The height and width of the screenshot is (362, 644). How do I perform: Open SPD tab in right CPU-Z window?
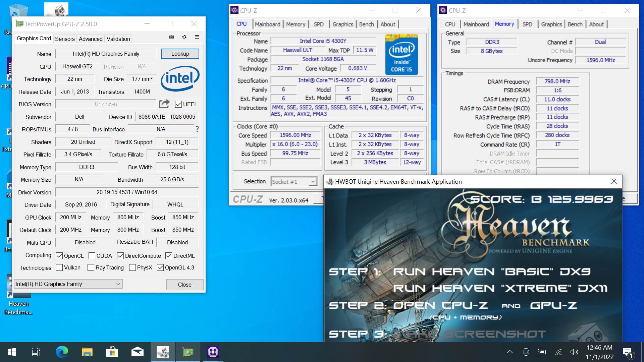(527, 24)
